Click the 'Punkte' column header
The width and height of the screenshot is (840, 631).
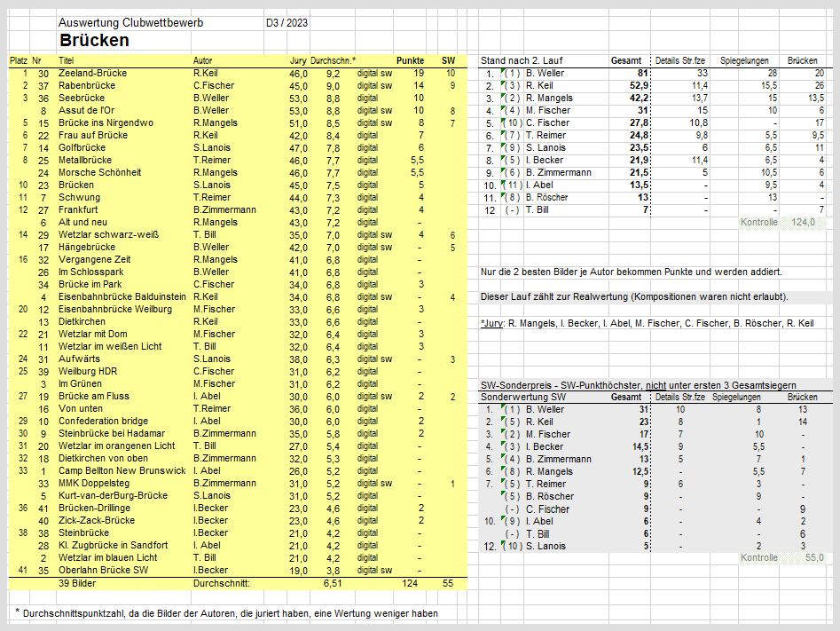411,60
